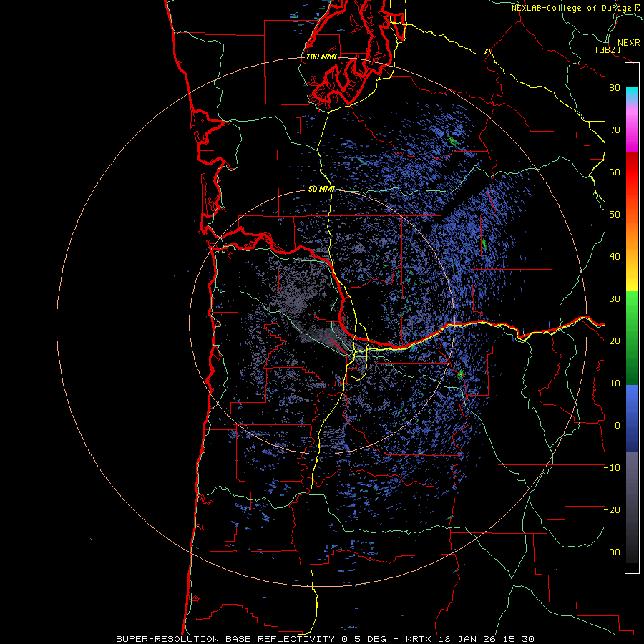The image size is (644, 644).
Task: Click the NEXR label above the color scale
Action: pyautogui.click(x=629, y=43)
